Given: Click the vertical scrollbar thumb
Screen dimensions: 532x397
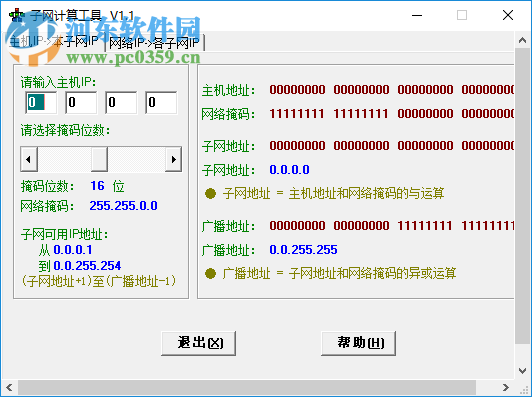Looking at the screenshot, I should [x=523, y=196].
